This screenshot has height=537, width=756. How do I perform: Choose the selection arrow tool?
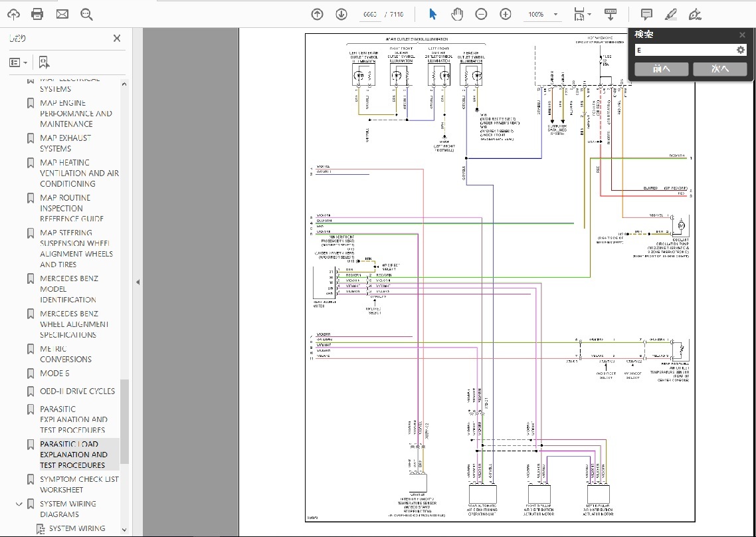tap(433, 15)
